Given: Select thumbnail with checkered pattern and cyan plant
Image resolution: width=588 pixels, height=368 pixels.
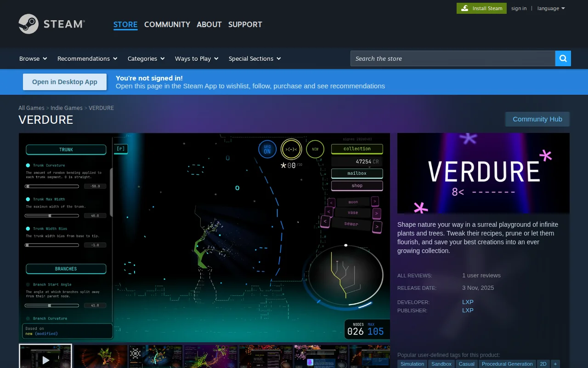Looking at the screenshot, I should (156, 356).
